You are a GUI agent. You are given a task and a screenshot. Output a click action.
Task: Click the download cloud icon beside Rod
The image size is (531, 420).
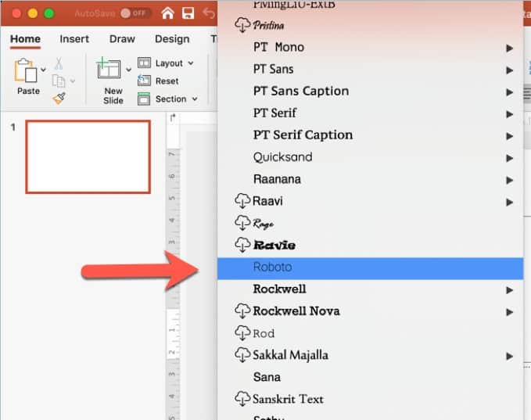pyautogui.click(x=242, y=333)
